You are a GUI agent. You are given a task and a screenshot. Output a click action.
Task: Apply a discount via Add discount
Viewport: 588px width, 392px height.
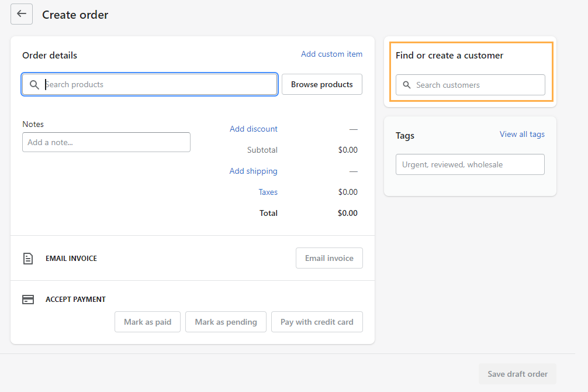tap(254, 129)
